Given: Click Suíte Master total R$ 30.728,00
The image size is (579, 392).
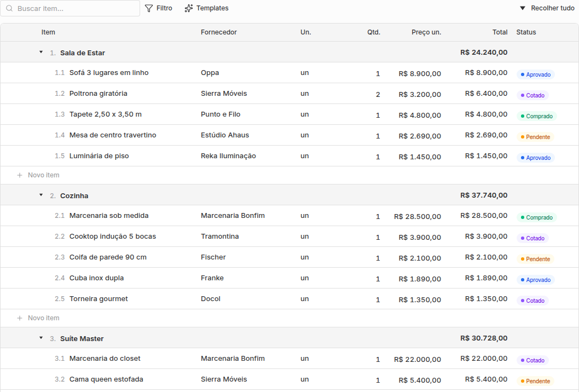Looking at the screenshot, I should [484, 338].
